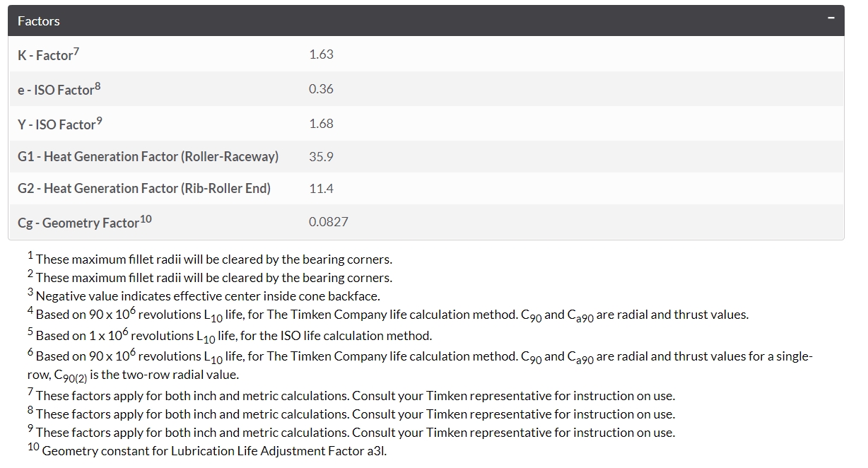This screenshot has height=468, width=868.
Task: Click the Factors panel header title
Action: (x=39, y=21)
